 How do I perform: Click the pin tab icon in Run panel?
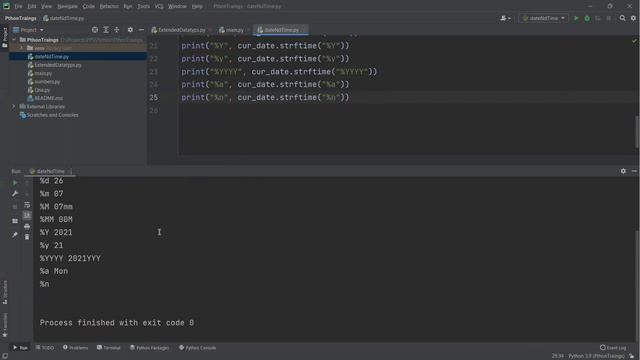tap(15, 235)
